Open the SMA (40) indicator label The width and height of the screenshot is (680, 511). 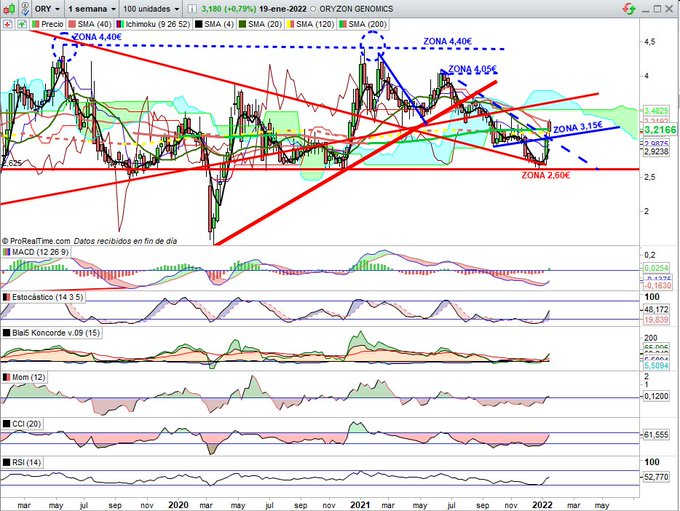click(x=90, y=24)
